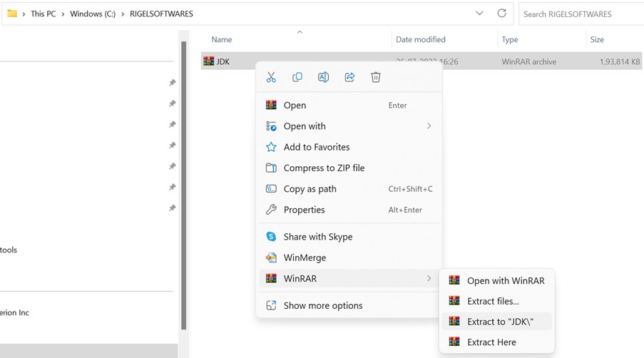644x358 pixels.
Task: Open WinMerge from context menu
Action: point(305,257)
